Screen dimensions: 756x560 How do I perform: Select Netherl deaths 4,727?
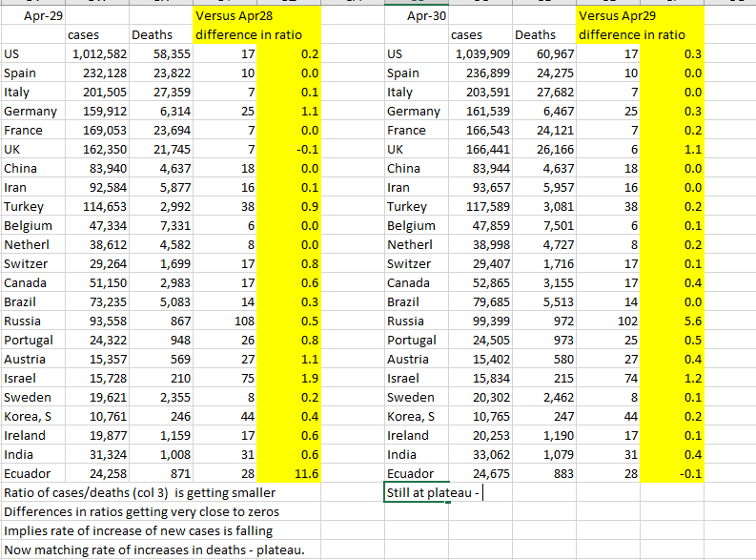544,244
